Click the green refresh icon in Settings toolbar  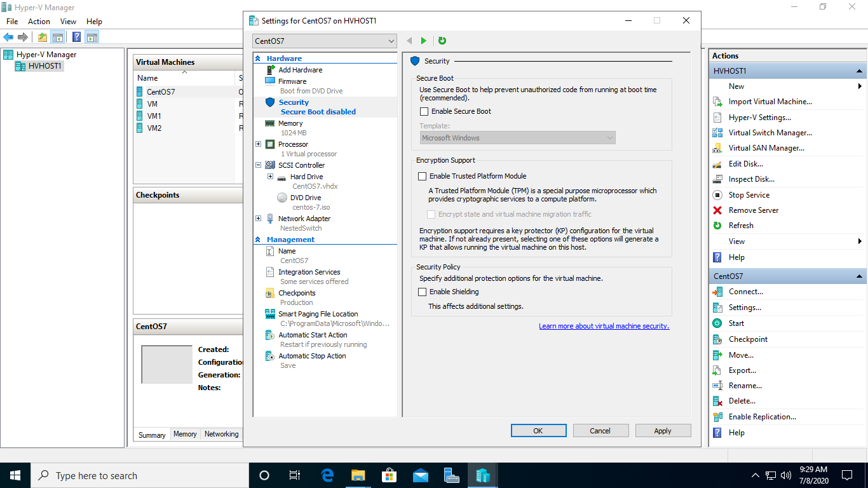(442, 41)
